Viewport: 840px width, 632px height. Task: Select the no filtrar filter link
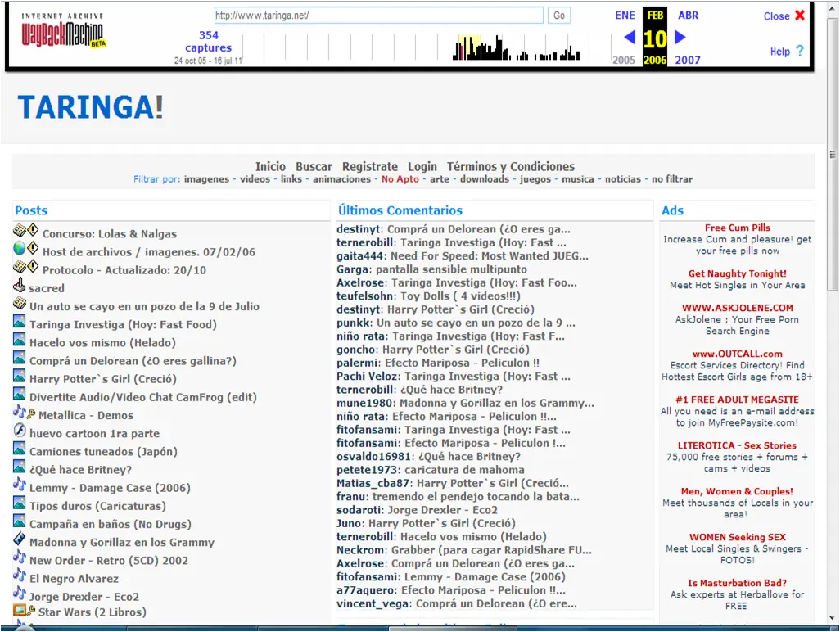(672, 179)
